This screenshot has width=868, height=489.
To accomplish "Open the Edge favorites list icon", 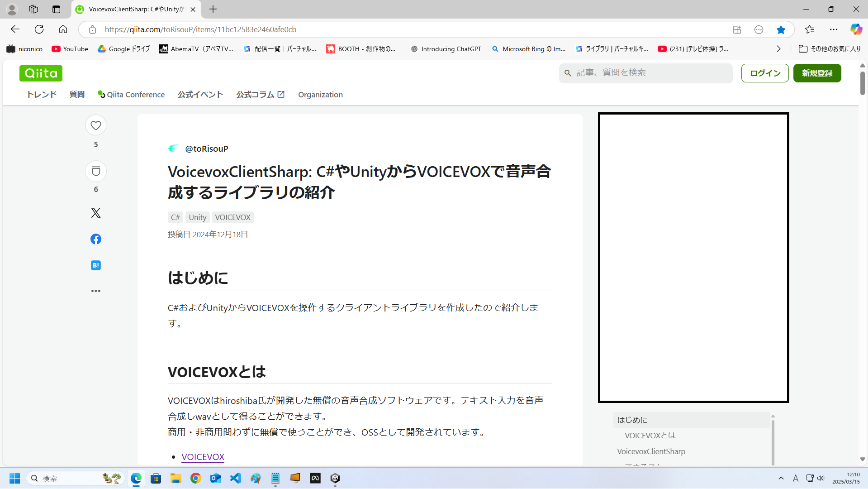I will (810, 29).
